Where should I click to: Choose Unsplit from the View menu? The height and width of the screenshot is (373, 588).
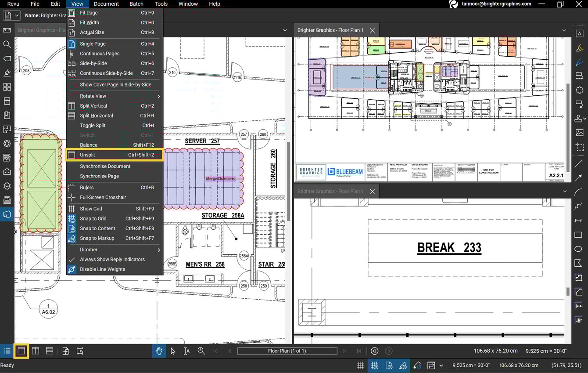tap(87, 155)
